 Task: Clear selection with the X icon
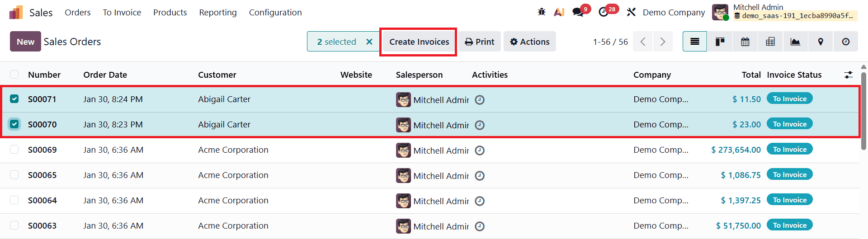point(369,42)
